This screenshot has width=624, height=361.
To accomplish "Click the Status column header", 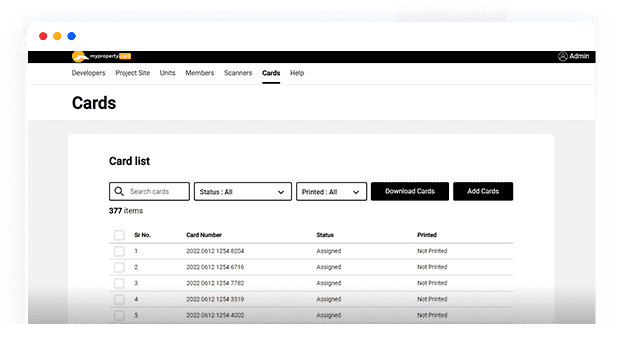I will pyautogui.click(x=325, y=235).
